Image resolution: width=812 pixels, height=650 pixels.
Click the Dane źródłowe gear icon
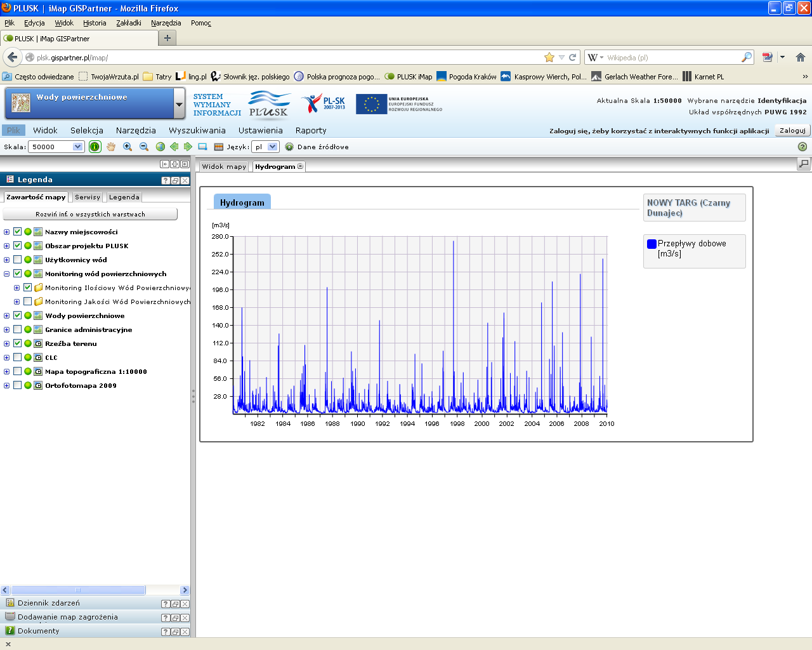[x=289, y=147]
